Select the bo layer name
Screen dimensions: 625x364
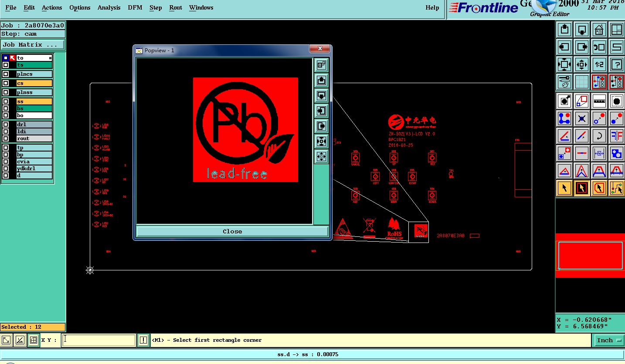34,115
